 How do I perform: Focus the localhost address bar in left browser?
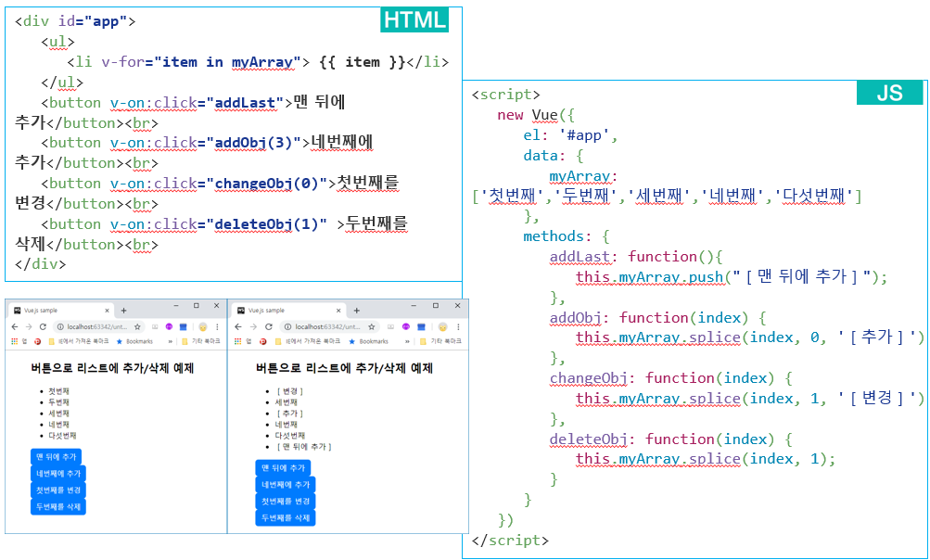click(x=98, y=327)
